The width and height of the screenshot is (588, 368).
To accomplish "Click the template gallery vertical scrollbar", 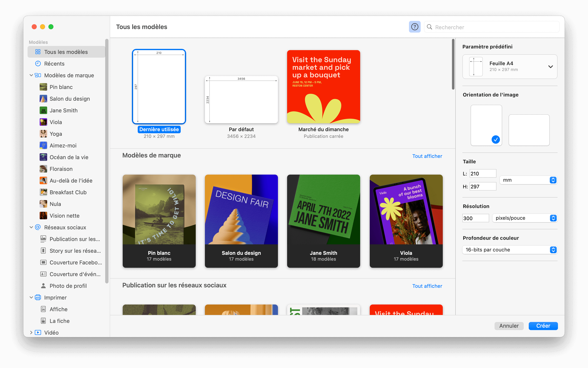I will (x=453, y=64).
